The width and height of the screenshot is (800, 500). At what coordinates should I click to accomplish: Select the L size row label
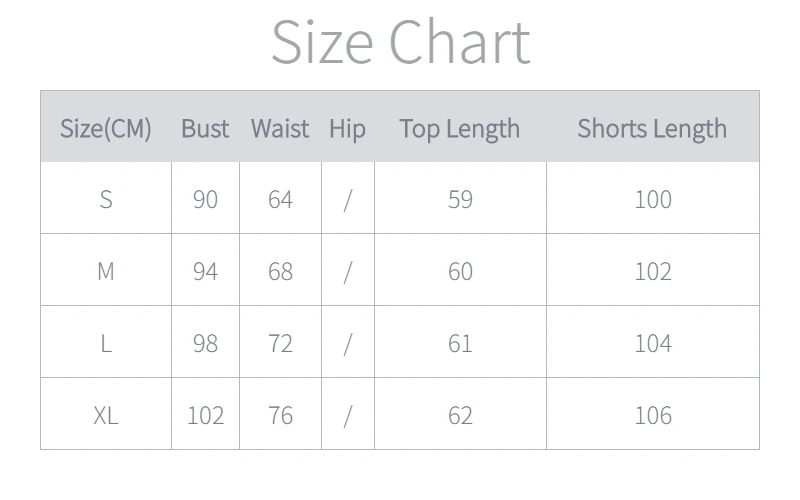[x=106, y=343]
